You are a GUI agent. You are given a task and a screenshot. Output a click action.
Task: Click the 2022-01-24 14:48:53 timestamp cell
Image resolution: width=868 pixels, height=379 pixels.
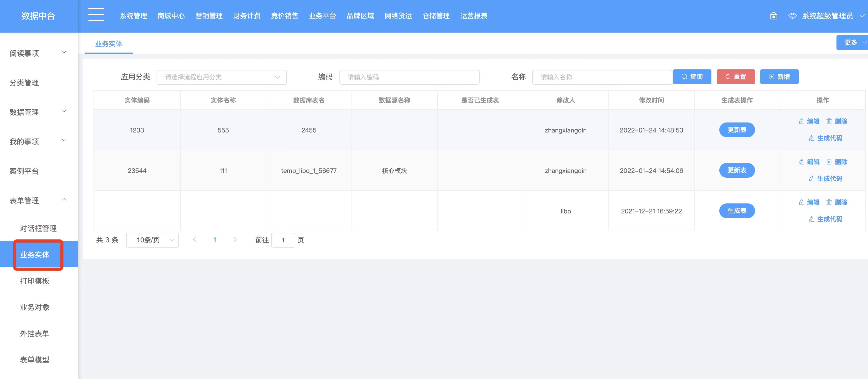pos(651,130)
